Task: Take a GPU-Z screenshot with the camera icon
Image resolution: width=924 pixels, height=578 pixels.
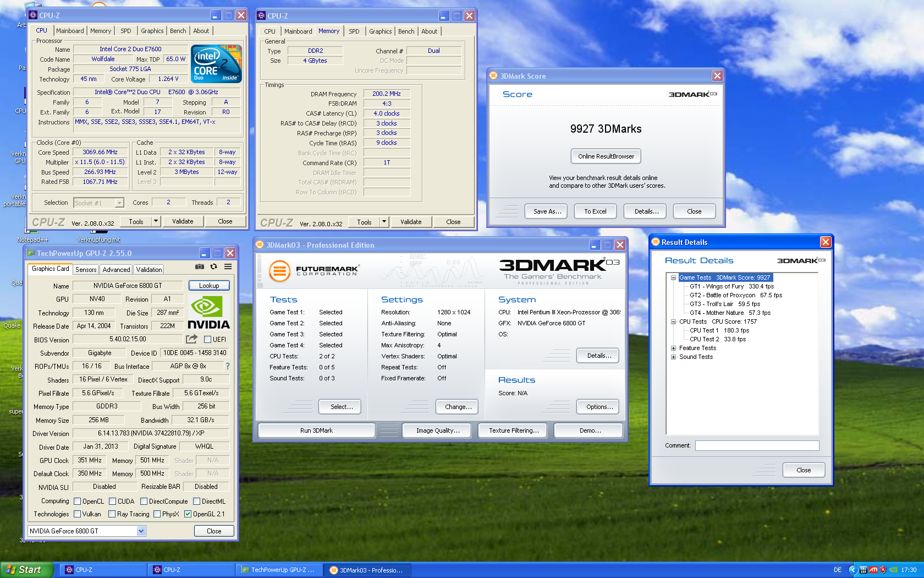Action: (x=199, y=266)
